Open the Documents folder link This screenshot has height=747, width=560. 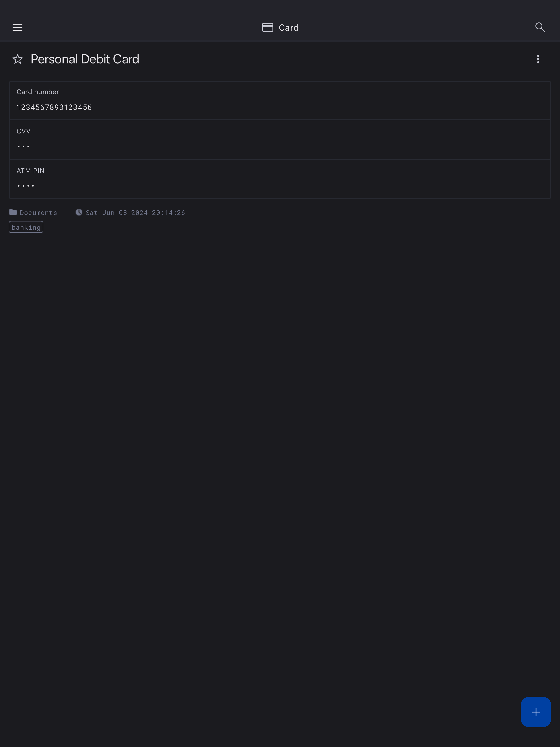(38, 213)
